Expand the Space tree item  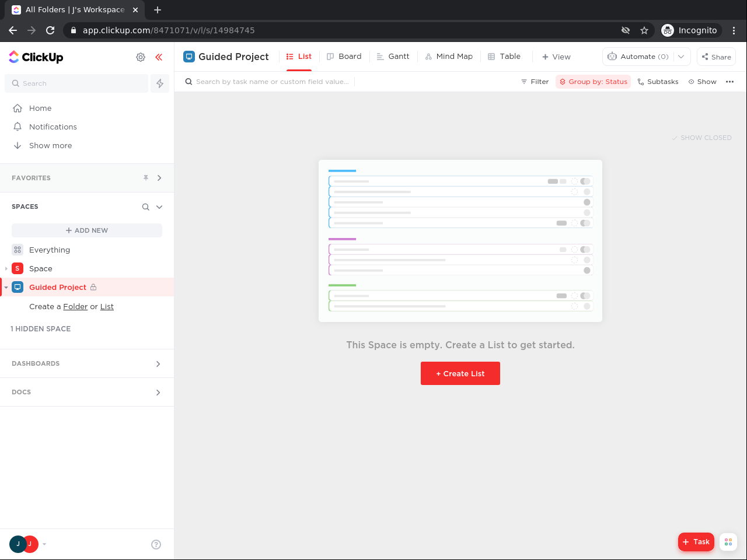point(6,268)
